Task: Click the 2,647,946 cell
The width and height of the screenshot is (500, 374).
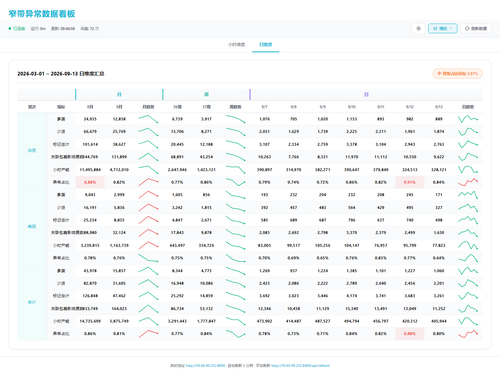Action: tap(177, 170)
